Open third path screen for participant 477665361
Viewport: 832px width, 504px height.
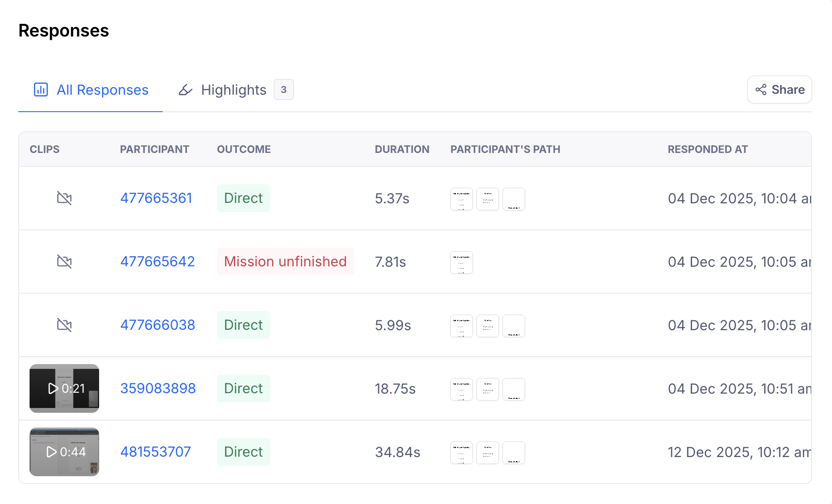(513, 199)
